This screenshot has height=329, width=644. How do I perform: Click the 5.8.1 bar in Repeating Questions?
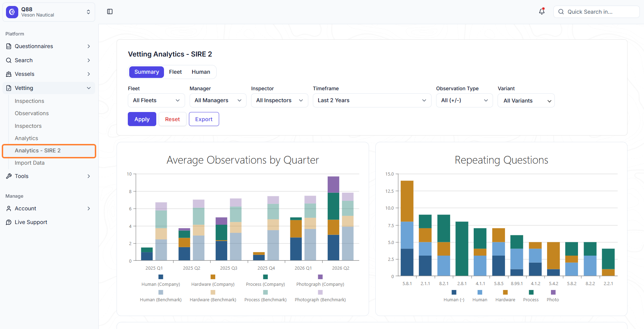(407, 228)
